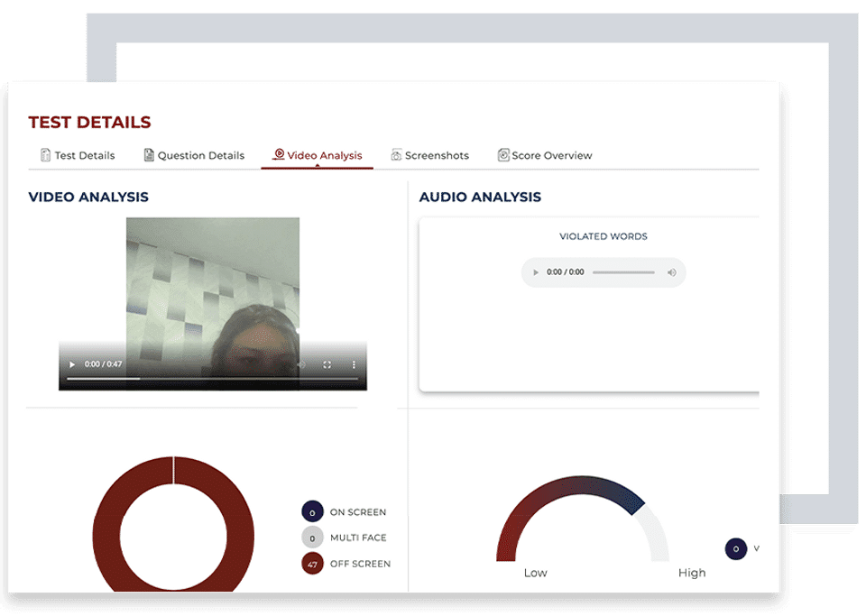The width and height of the screenshot is (866, 616).
Task: Switch to the Test Details tab
Action: tap(78, 155)
